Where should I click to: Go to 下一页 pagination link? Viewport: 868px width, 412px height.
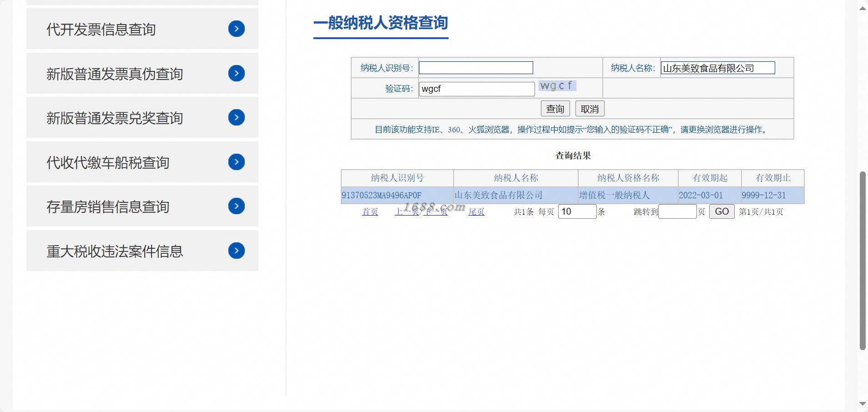(x=436, y=212)
